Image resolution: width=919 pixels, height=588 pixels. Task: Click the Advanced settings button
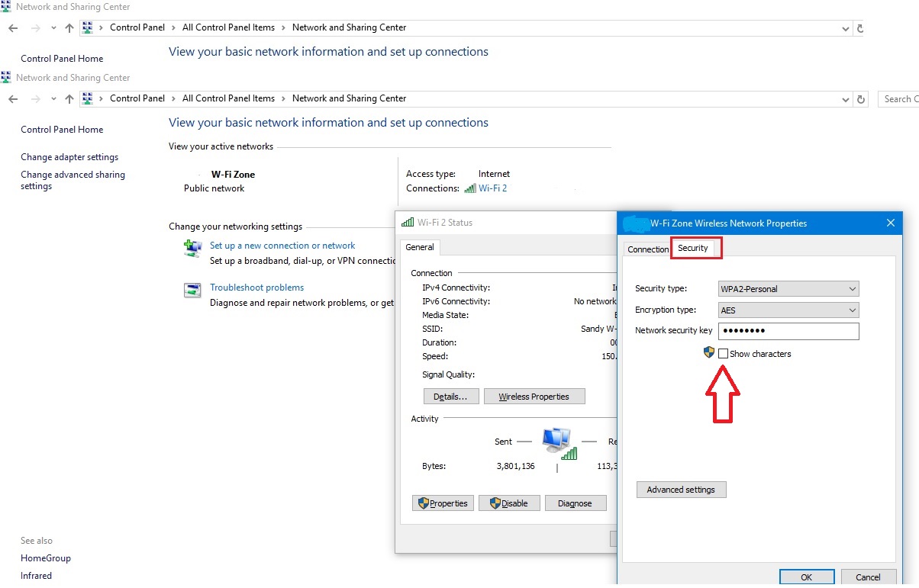pyautogui.click(x=681, y=490)
